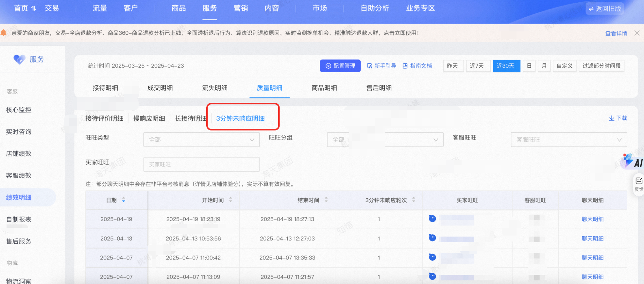This screenshot has height=284, width=644.
Task: Open 聊天明细 for the 2025-04-19 row
Action: [593, 219]
